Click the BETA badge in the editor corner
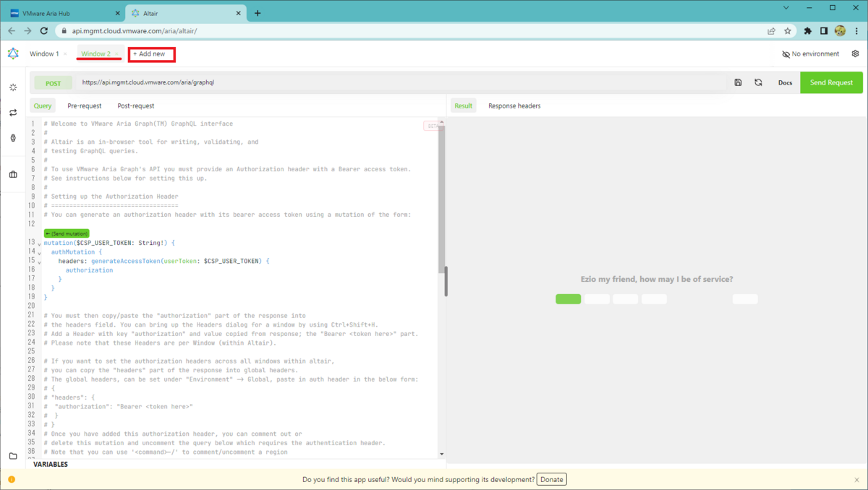 (x=433, y=126)
